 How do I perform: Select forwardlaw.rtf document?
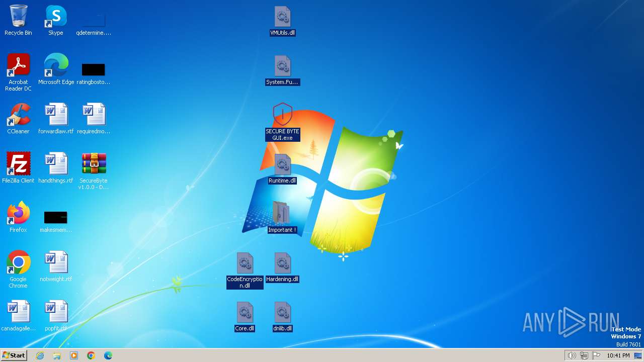click(x=56, y=119)
